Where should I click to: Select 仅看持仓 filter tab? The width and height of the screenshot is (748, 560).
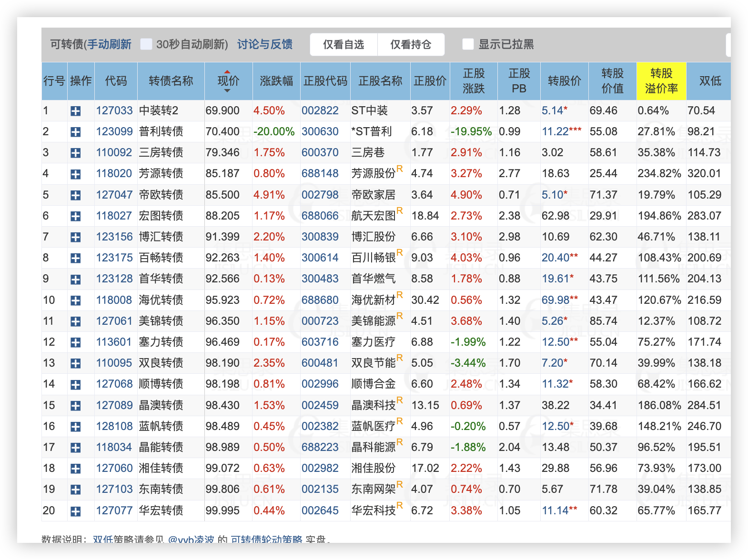coord(411,45)
